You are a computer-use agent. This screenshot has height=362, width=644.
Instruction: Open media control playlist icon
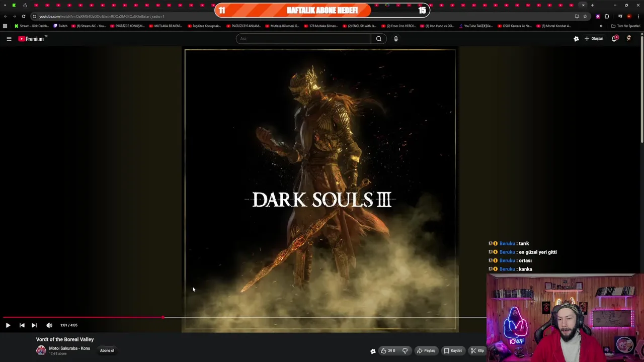620,16
